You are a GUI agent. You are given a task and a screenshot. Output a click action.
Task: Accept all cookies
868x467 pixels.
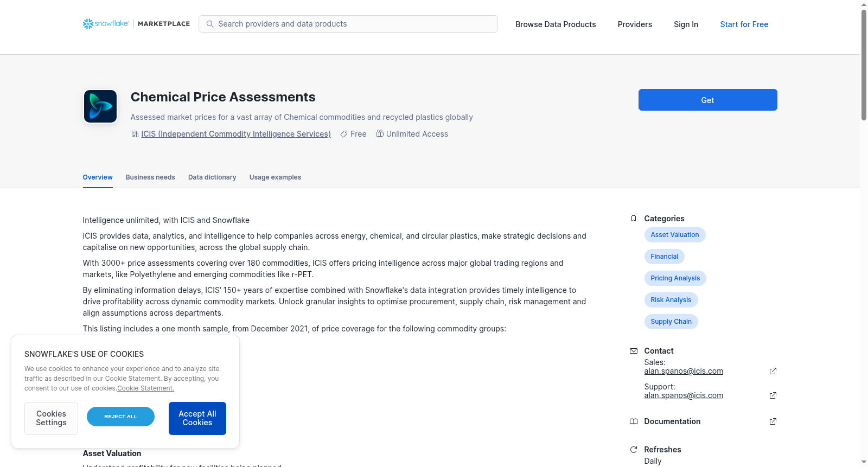click(197, 418)
